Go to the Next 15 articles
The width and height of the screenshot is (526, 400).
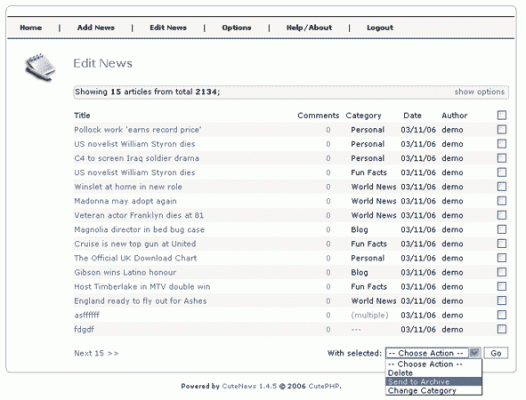point(96,353)
